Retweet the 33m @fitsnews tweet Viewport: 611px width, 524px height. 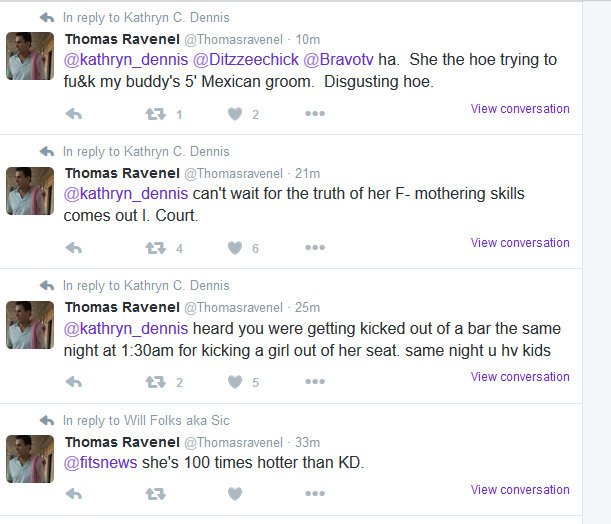[x=155, y=494]
